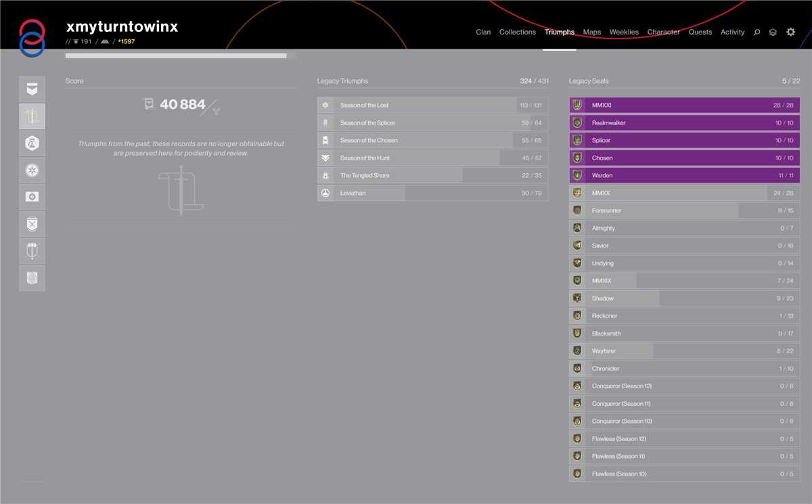Viewport: 812px width, 504px height.
Task: Select the Forerunner seal entry
Action: click(x=684, y=211)
